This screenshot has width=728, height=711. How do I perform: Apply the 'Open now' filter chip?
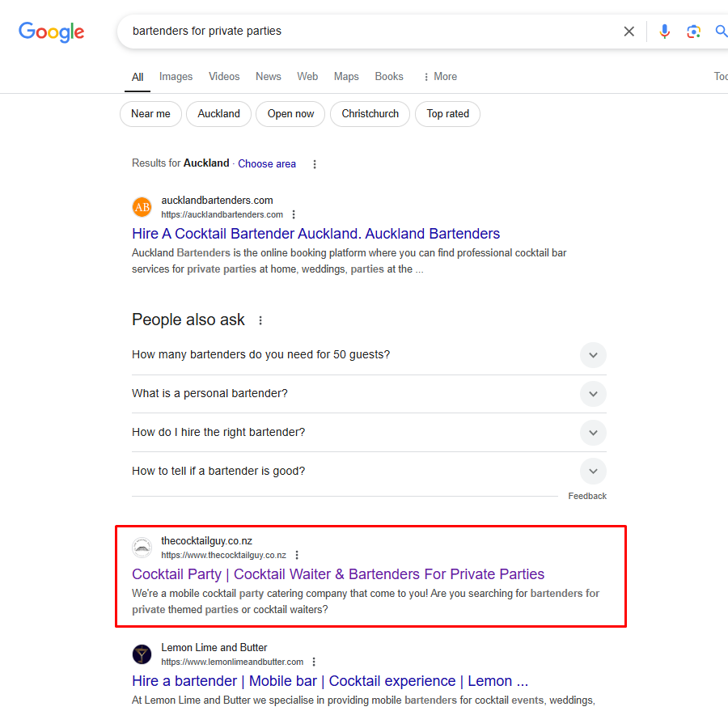point(290,114)
